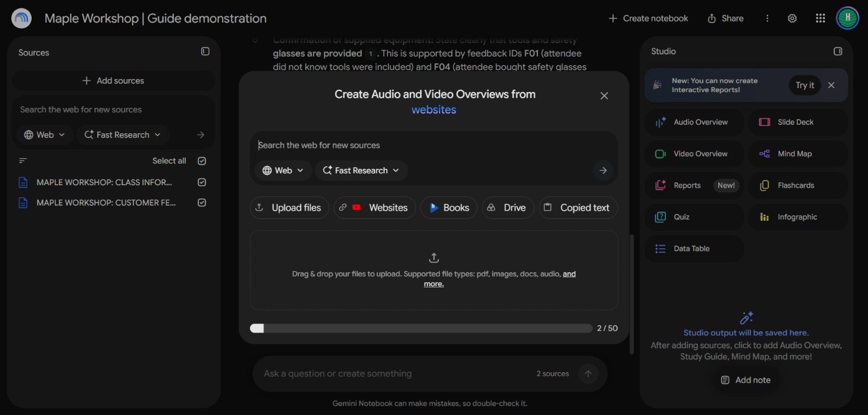Screen dimensions: 868x415
Task: Open the settings gear icon
Action: click(792, 18)
